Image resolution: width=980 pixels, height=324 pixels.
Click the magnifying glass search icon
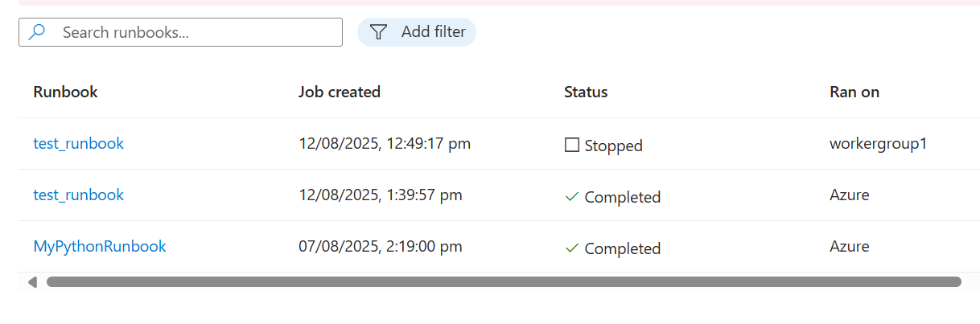click(37, 32)
